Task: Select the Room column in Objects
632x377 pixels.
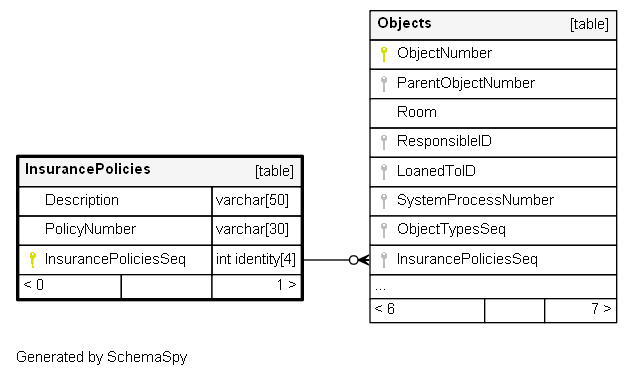Action: (x=493, y=113)
